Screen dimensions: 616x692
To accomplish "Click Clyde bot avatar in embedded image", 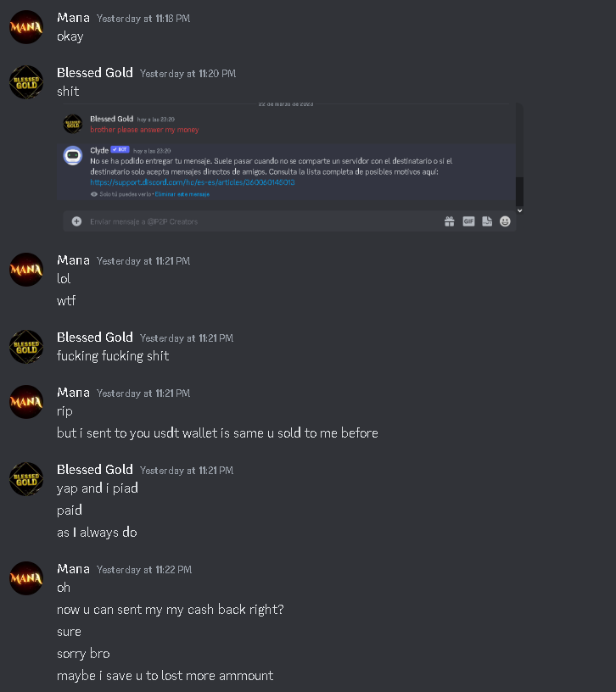I will coord(73,155).
